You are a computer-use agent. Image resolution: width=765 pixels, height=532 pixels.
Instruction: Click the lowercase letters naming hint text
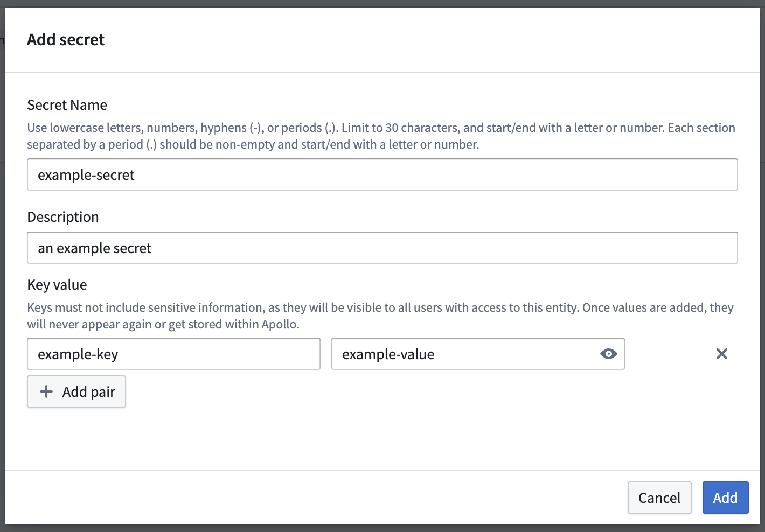click(x=381, y=136)
